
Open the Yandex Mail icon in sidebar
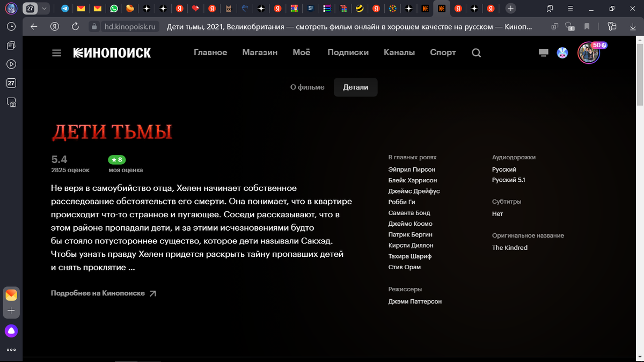point(11,295)
